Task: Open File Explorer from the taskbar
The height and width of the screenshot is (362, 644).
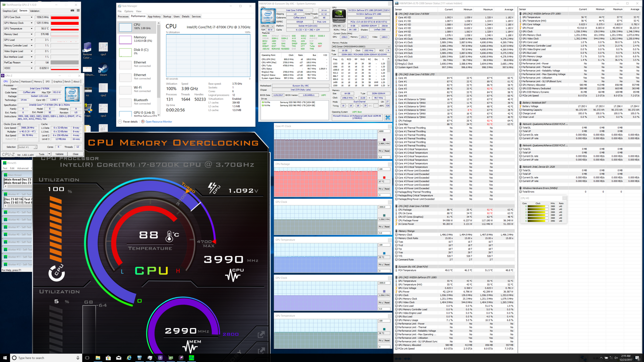Action: [98, 358]
